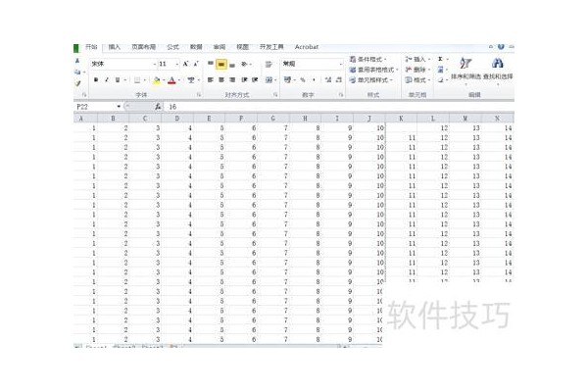This screenshot has height=392, width=588.
Task: Click the Cut icon in clipboard group
Action: [77, 61]
